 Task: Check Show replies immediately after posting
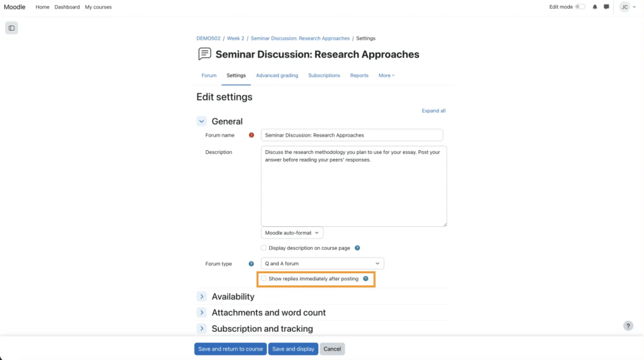click(x=264, y=278)
